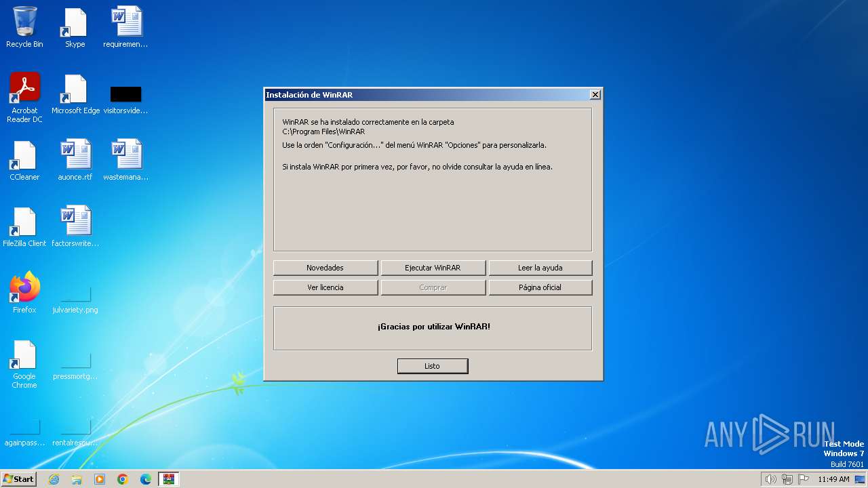Select the CCleaner desktop shortcut
868x488 pixels.
tap(24, 160)
